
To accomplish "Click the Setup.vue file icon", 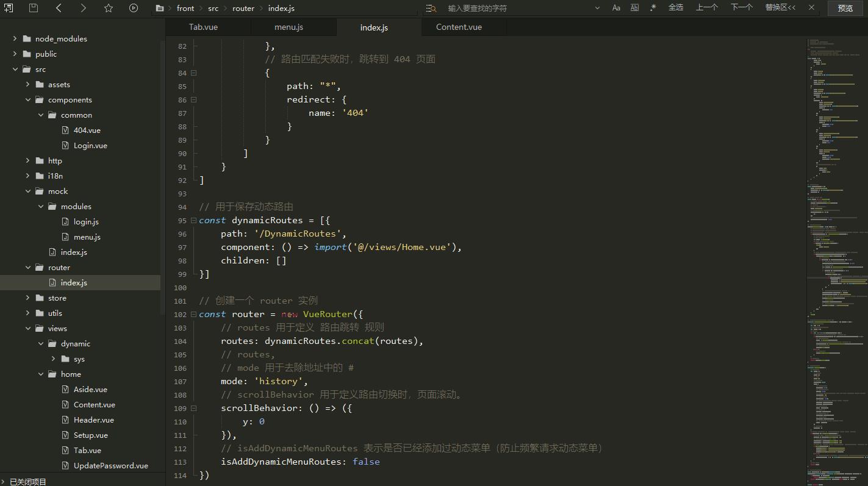I will pyautogui.click(x=66, y=435).
